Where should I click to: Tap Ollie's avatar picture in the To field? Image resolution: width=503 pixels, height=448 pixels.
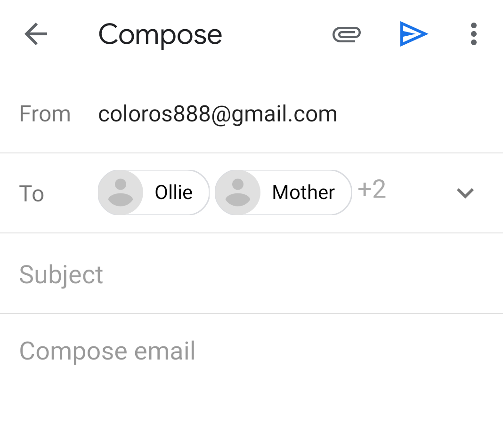click(x=121, y=192)
